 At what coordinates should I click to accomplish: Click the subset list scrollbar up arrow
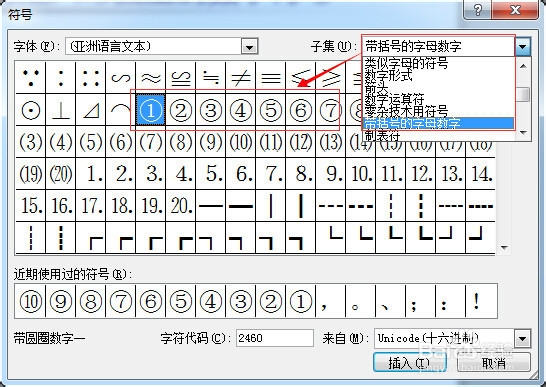[523, 65]
